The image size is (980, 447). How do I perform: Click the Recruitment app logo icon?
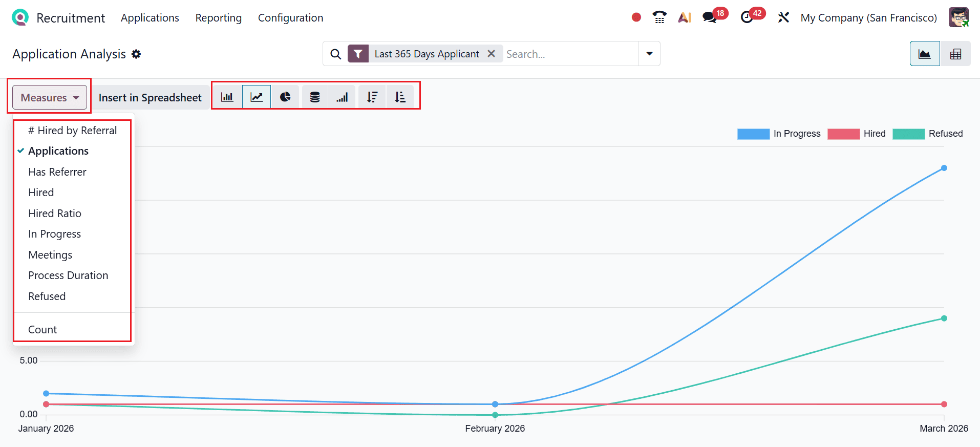(20, 17)
